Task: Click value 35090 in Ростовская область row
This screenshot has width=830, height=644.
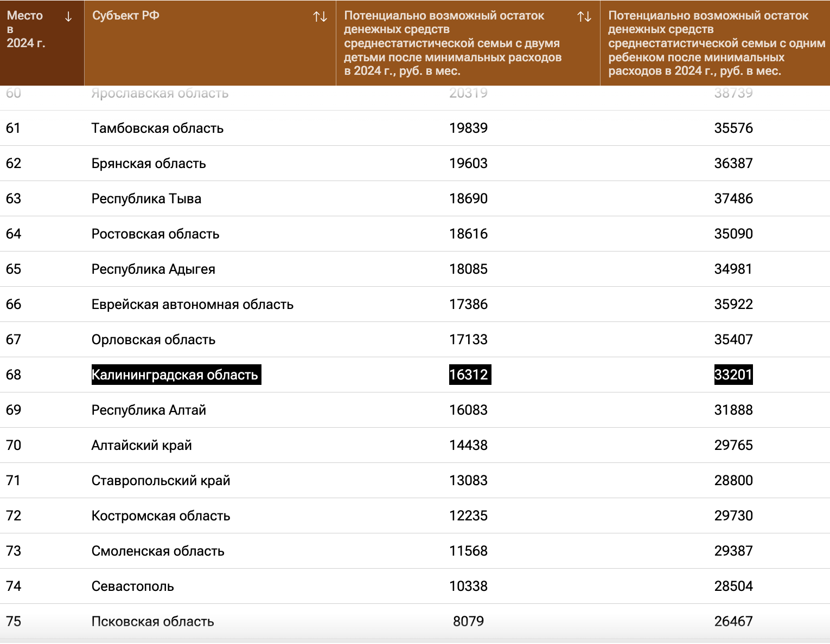Action: tap(733, 234)
